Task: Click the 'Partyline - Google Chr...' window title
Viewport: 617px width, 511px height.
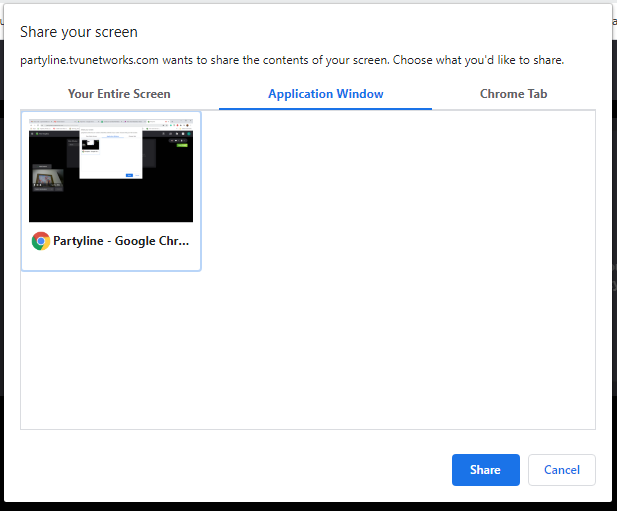Action: pyautogui.click(x=121, y=241)
